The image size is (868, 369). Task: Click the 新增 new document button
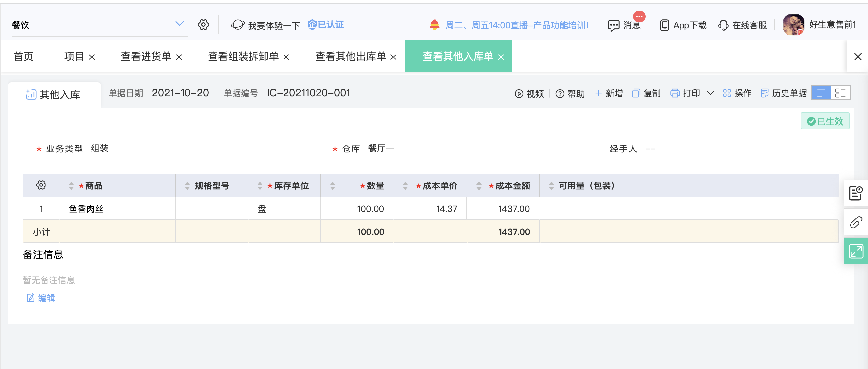[x=609, y=93]
